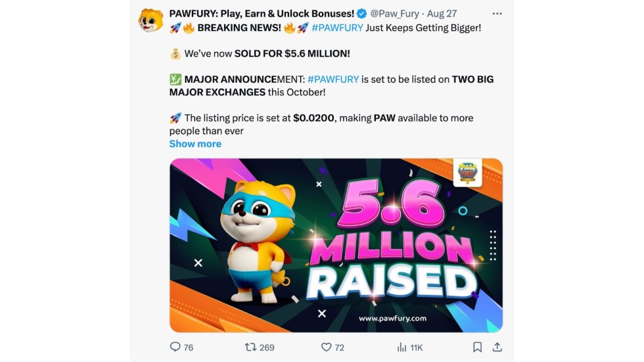644x362 pixels.
Task: Click the 11K views count
Action: click(417, 347)
